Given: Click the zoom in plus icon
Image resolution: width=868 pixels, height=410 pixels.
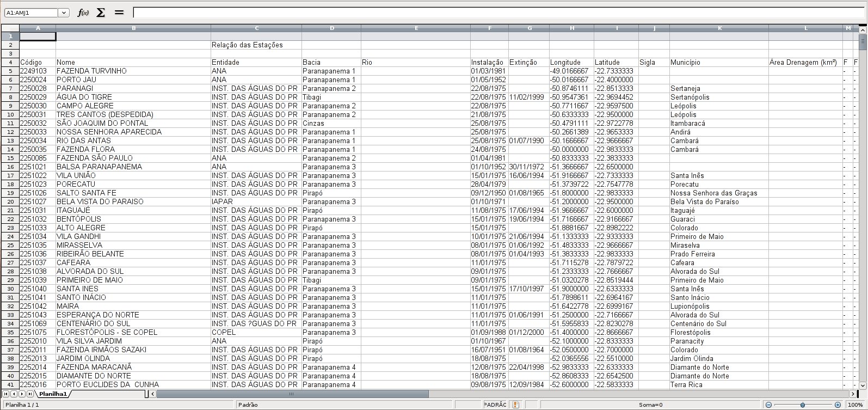Looking at the screenshot, I should [x=838, y=405].
